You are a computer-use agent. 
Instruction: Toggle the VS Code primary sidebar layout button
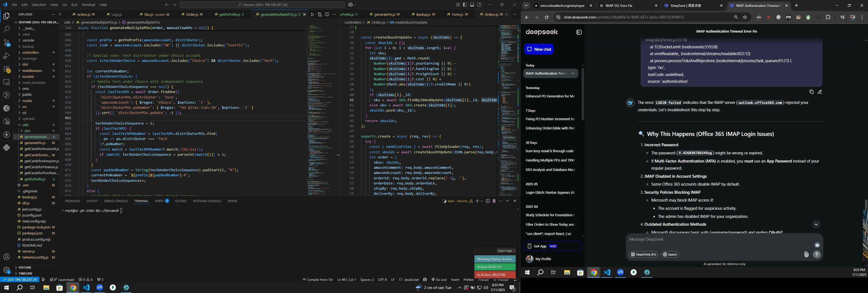465,5
